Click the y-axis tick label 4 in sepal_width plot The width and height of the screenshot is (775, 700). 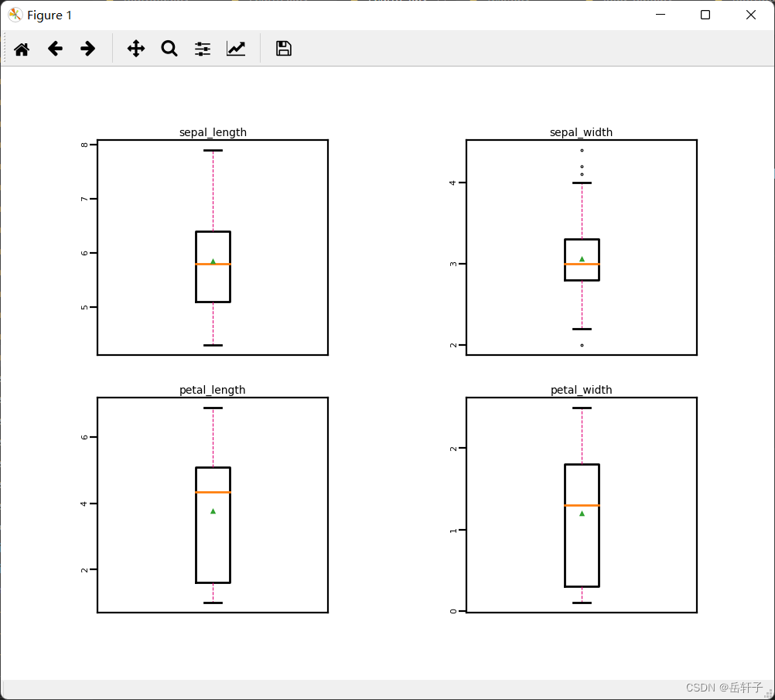pyautogui.click(x=452, y=183)
